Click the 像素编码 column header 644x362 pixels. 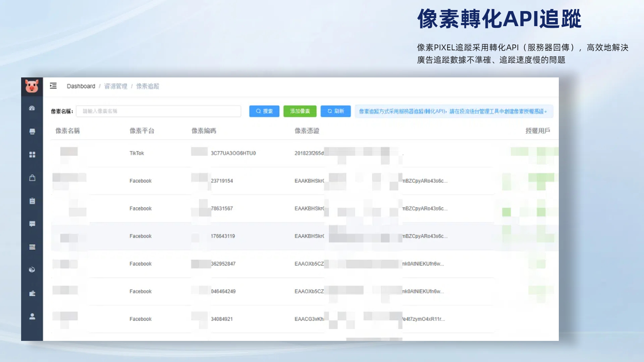coord(204,131)
